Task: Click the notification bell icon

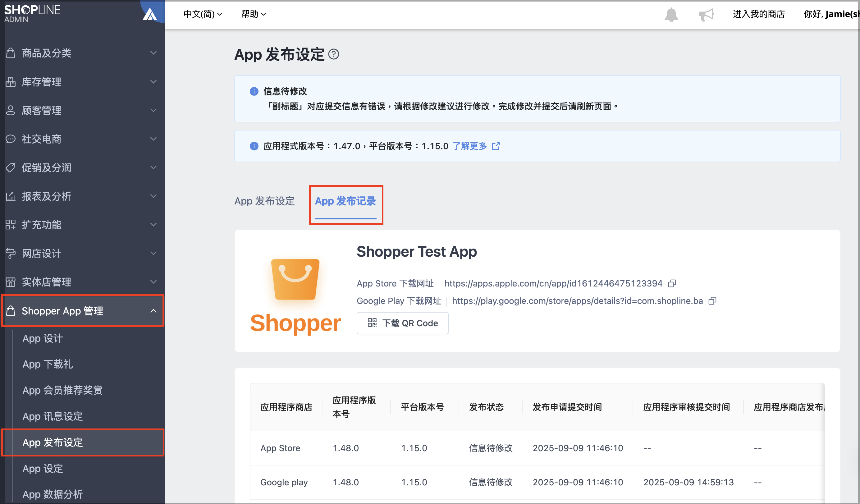Action: (671, 14)
